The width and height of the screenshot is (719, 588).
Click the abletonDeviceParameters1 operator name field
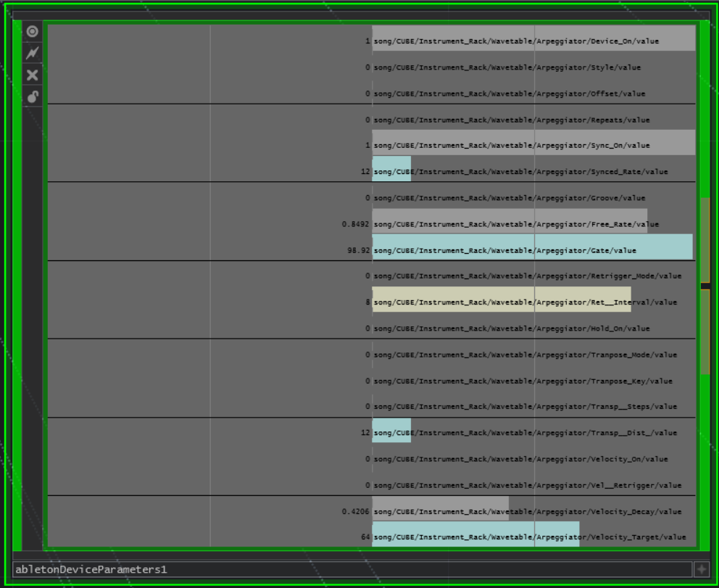point(352,569)
